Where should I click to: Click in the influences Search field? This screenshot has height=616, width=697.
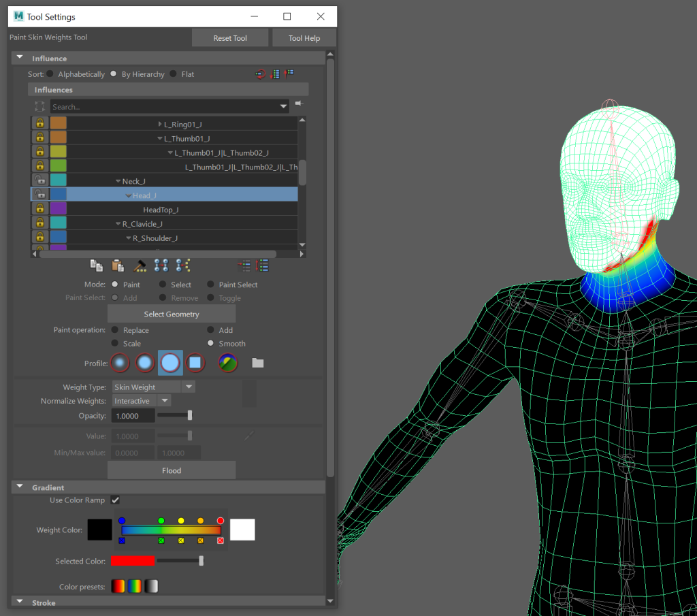163,107
